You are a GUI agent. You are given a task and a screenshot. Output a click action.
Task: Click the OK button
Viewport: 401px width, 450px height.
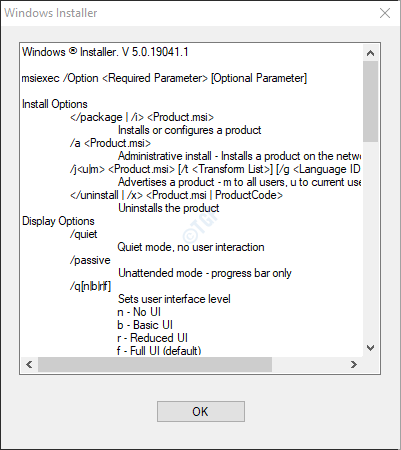point(201,411)
